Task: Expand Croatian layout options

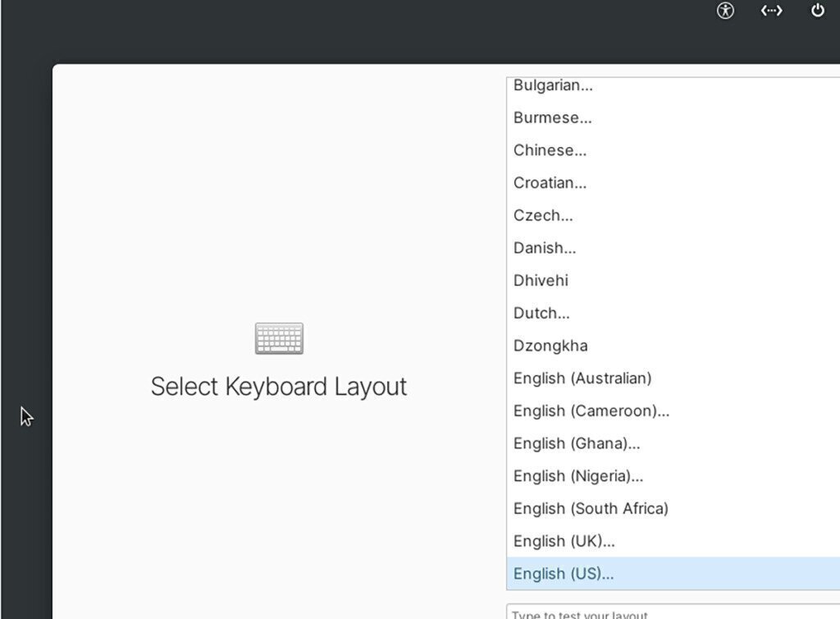Action: (x=550, y=182)
